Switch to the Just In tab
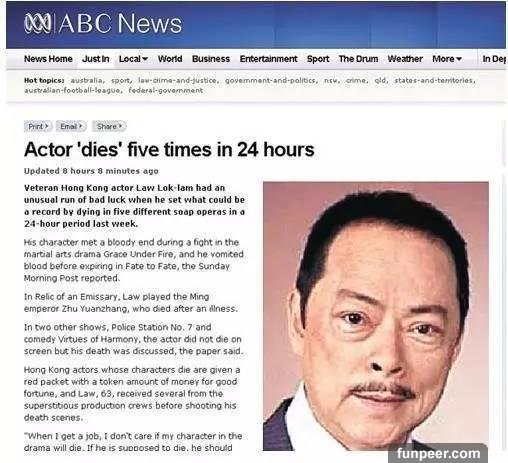The width and height of the screenshot is (508, 463). pyautogui.click(x=96, y=59)
